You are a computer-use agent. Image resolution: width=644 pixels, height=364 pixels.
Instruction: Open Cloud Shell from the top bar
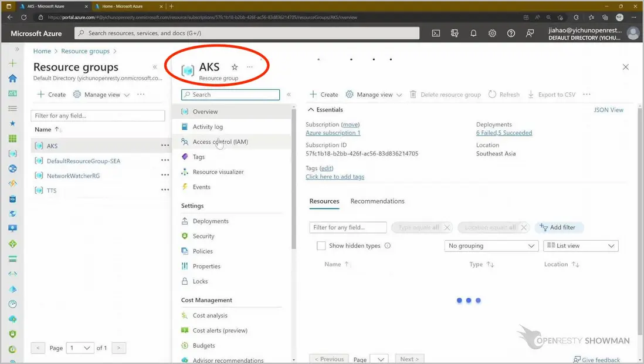coord(436,33)
